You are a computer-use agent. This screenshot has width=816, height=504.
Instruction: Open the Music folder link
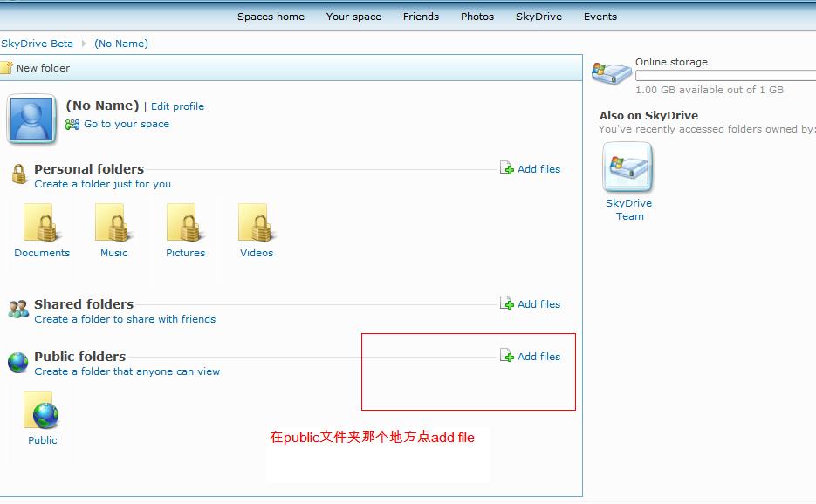point(114,253)
